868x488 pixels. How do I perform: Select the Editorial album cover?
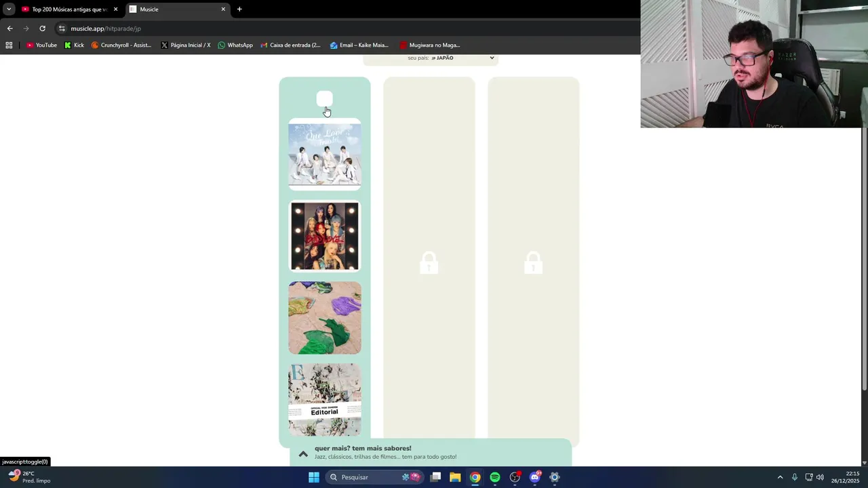pyautogui.click(x=325, y=399)
